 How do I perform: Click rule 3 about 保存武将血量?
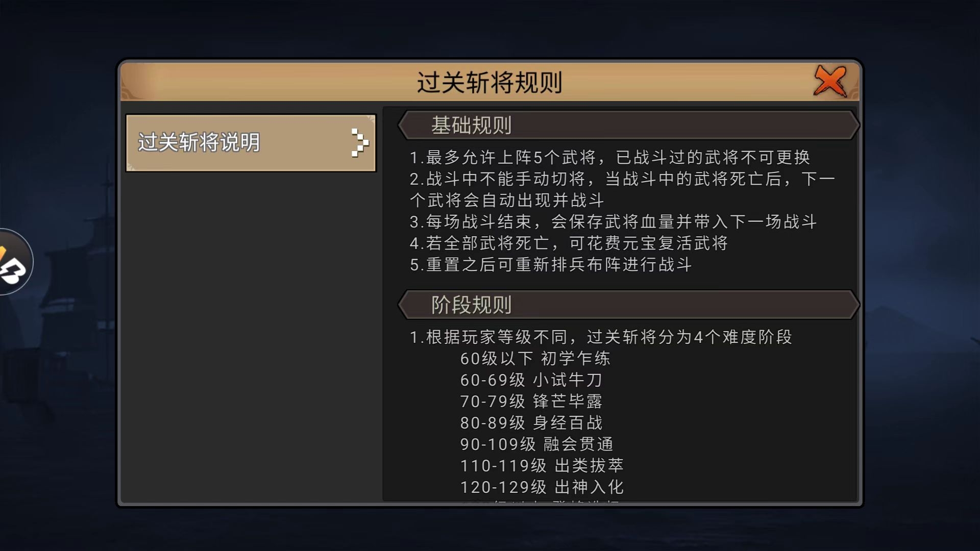(x=614, y=221)
